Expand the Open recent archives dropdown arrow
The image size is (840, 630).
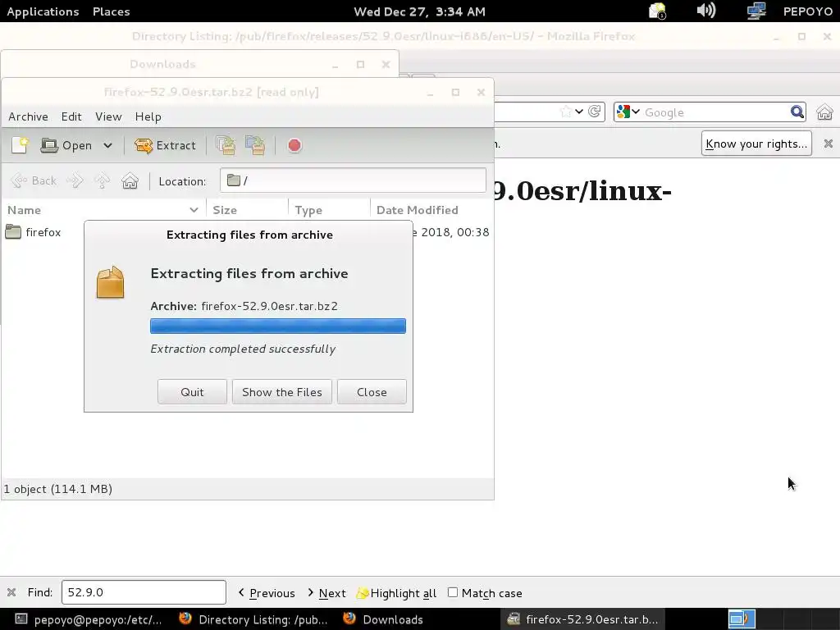(x=107, y=145)
